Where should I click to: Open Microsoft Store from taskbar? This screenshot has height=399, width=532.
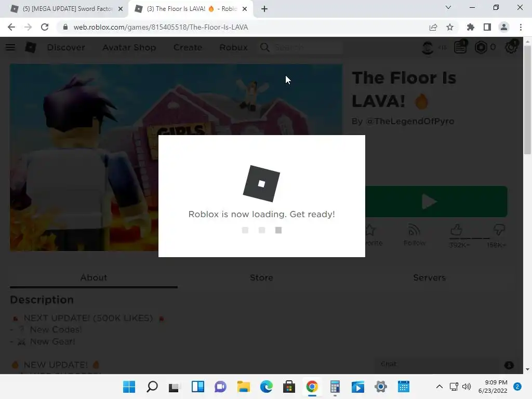click(289, 387)
